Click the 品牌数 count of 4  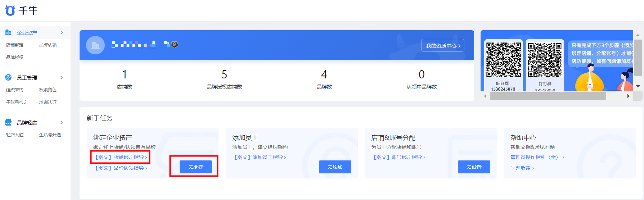pos(324,74)
